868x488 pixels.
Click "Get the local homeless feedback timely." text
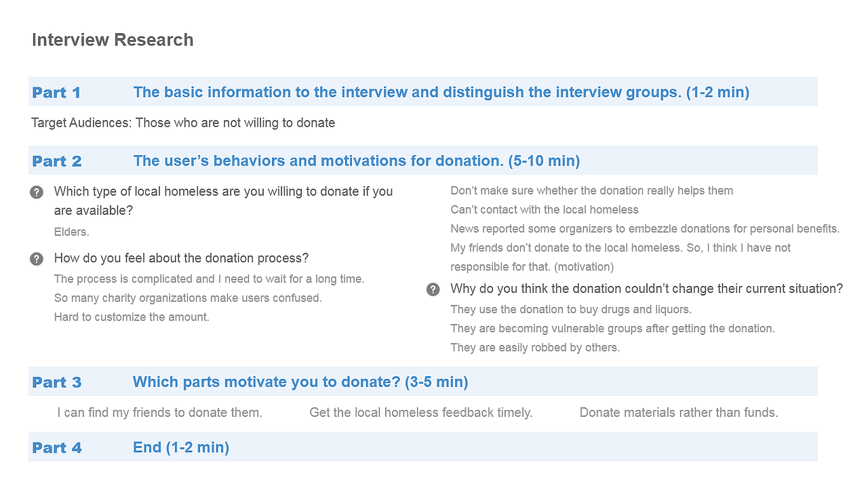pos(420,412)
